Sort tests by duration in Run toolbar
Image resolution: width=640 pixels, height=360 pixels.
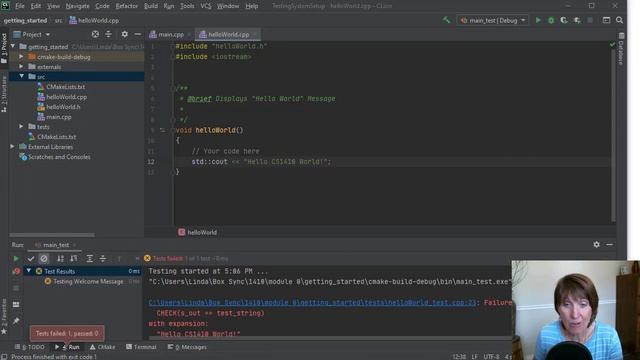pos(73,258)
